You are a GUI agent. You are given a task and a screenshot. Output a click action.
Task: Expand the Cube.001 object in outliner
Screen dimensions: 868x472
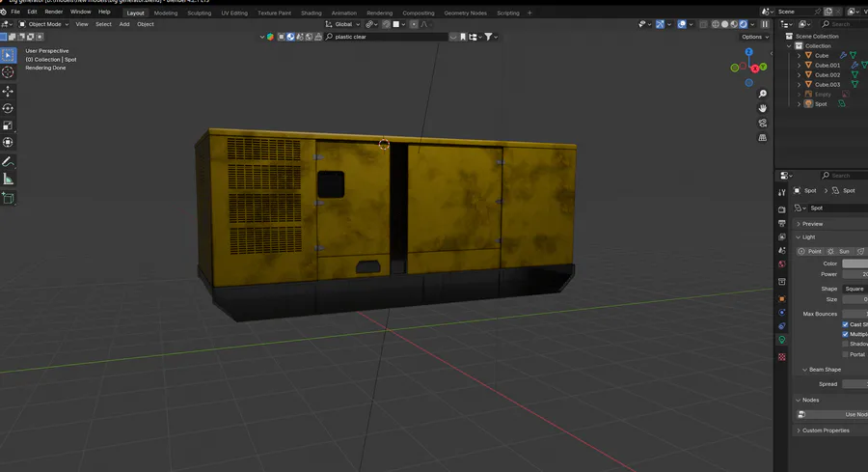click(x=799, y=66)
